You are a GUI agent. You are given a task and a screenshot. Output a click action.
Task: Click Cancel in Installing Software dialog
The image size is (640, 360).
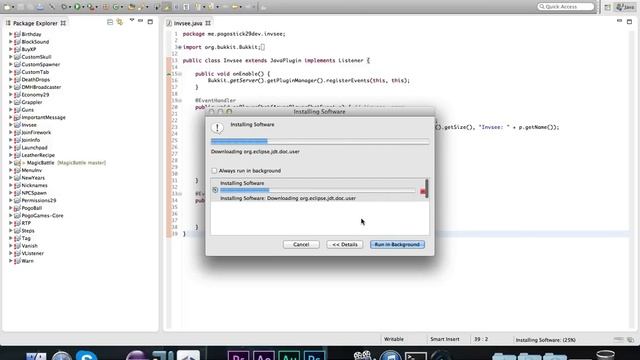pos(301,244)
